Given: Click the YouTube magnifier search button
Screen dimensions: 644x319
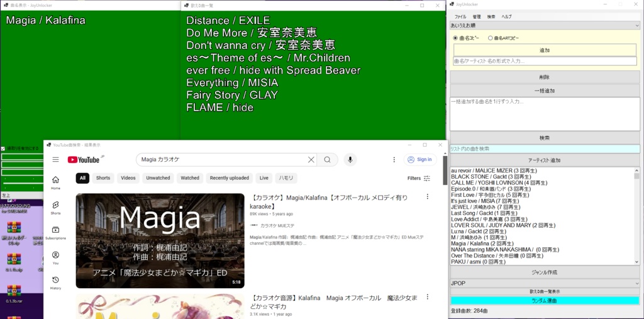Looking at the screenshot, I should coord(327,160).
